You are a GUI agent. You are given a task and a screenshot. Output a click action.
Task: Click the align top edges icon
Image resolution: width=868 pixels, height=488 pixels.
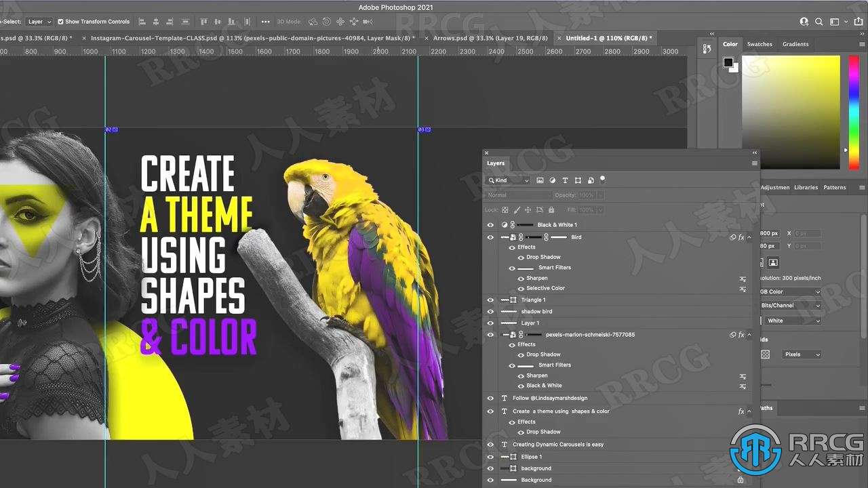click(x=203, y=22)
